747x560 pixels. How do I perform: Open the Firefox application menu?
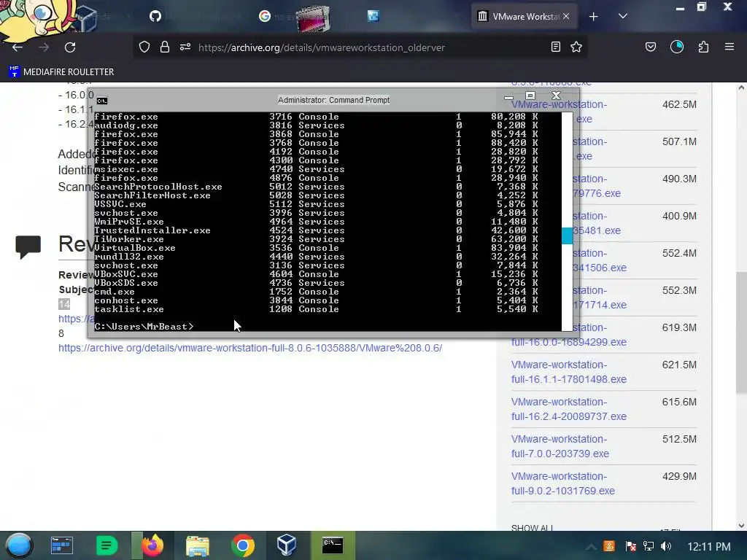[x=729, y=47]
